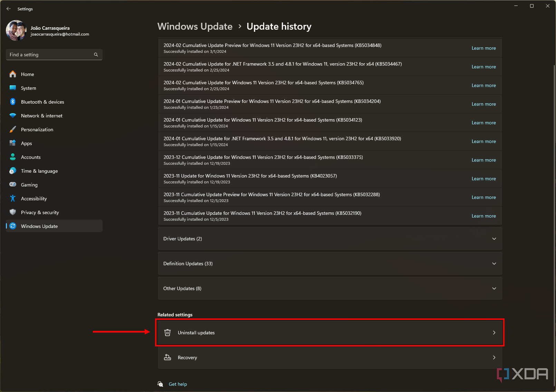Click Learn more for KB5034123
The image size is (556, 392).
coord(483,123)
